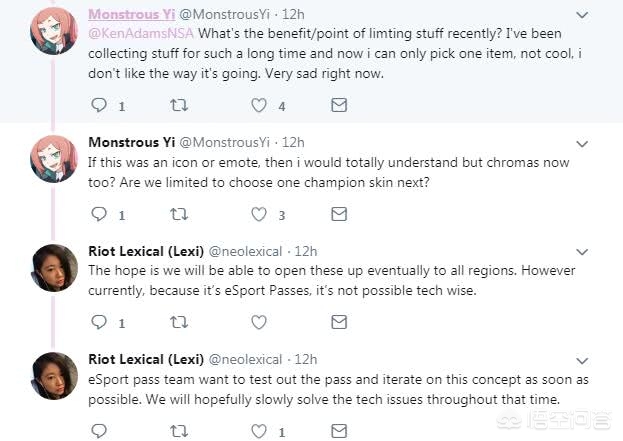
Task: Open Riot Lexical (Lexi) name on last tweet
Action: pos(145,359)
